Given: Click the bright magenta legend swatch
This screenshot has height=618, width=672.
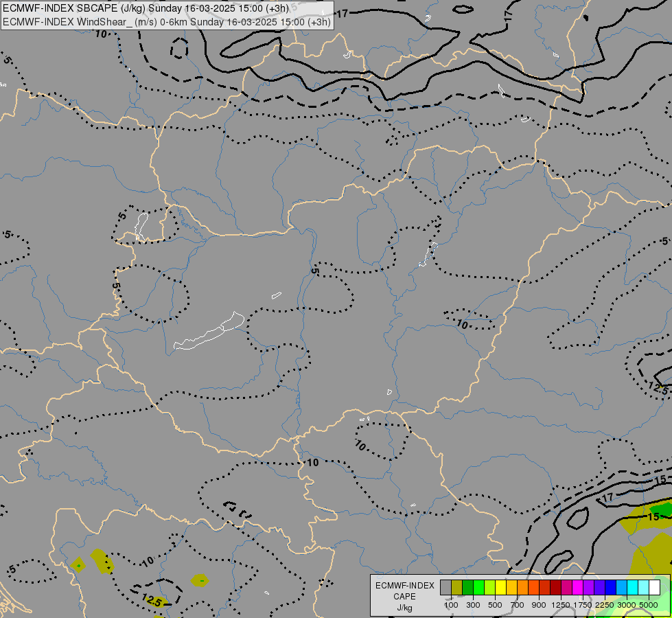Looking at the screenshot, I should click(577, 587).
